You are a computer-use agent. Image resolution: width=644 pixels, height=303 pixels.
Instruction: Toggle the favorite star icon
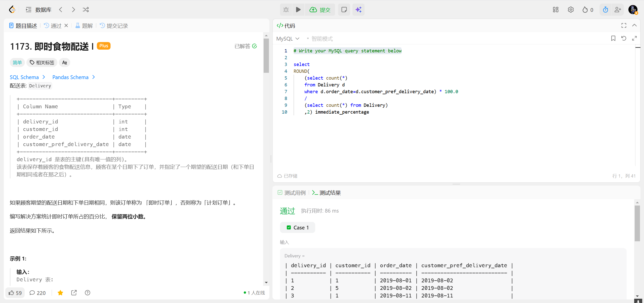tap(60, 293)
